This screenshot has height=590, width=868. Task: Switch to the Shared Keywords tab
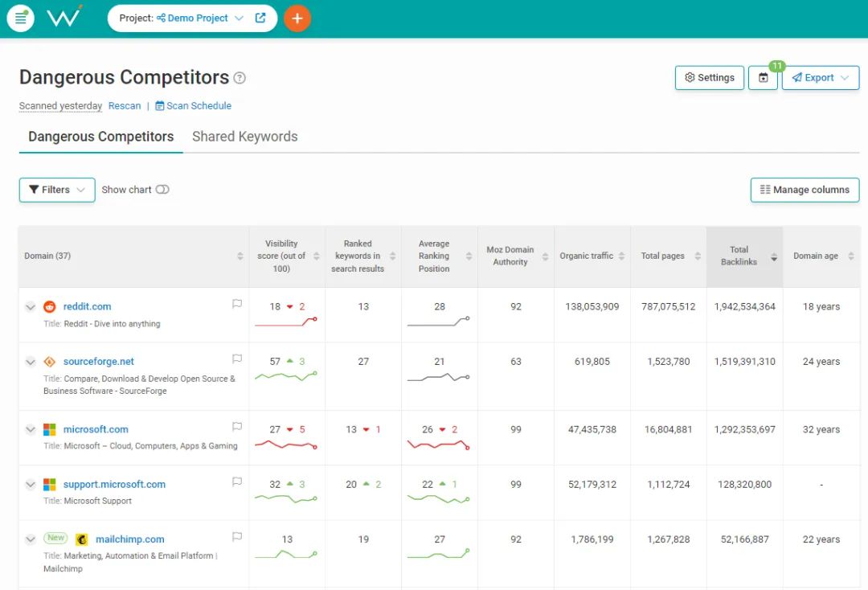245,137
